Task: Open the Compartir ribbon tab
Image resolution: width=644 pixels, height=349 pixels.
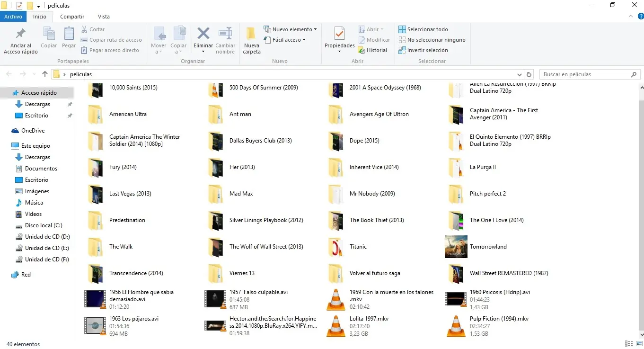Action: (72, 17)
